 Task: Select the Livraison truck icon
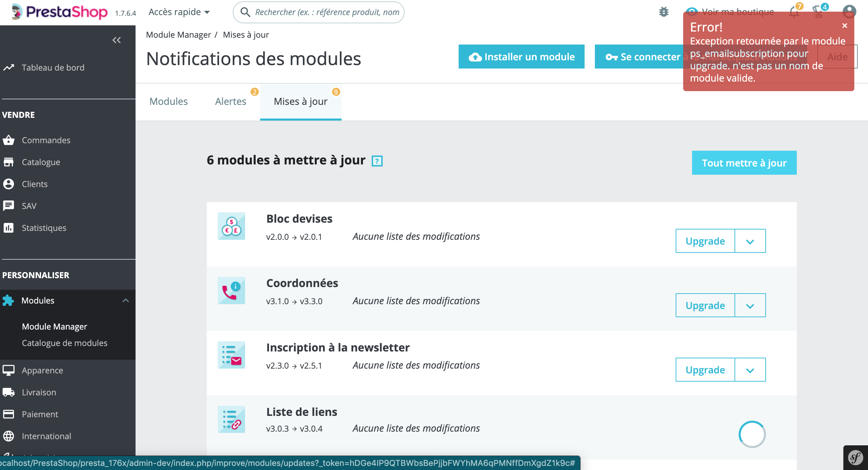point(9,392)
